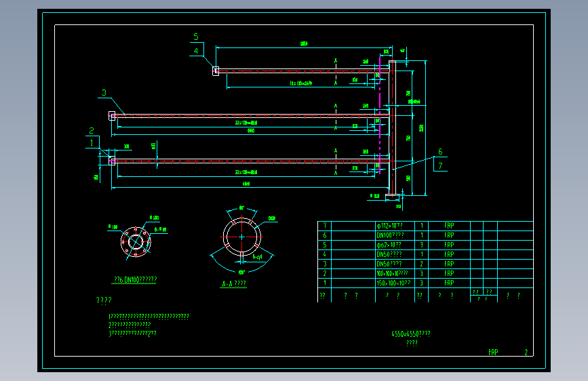
Task: Click the DN100 flange detail title
Action: pyautogui.click(x=135, y=280)
